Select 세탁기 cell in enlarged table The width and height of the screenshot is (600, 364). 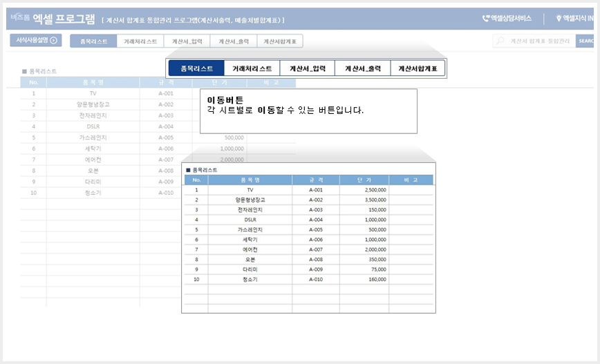coord(250,240)
